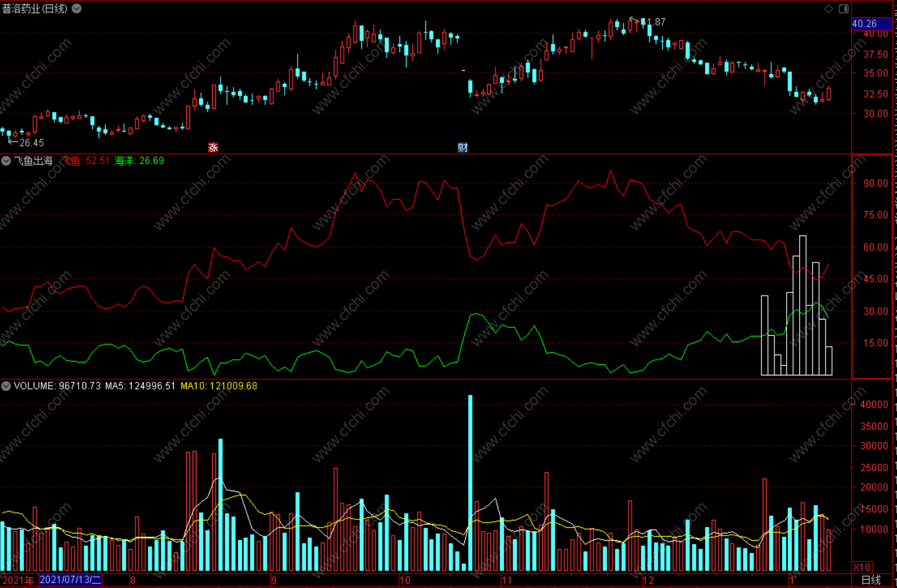The height and width of the screenshot is (588, 897).
Task: Click the blue 财 financial report marker
Action: [462, 148]
